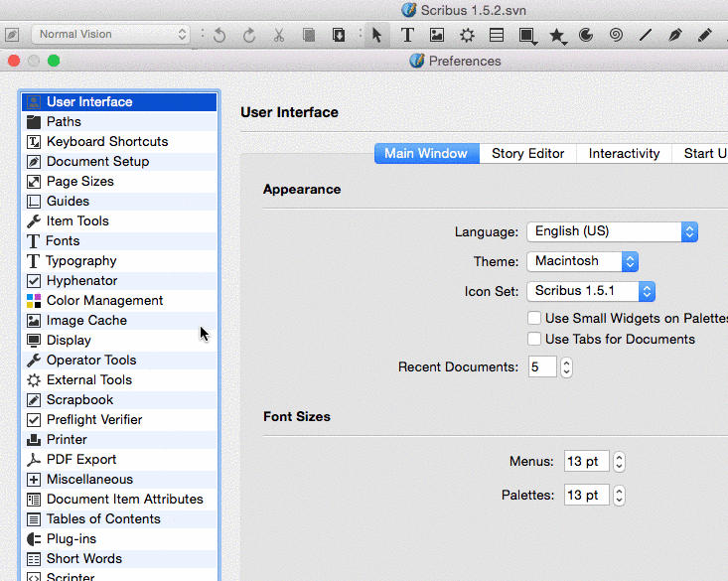Pick the Polygon star tool
Image resolution: width=728 pixels, height=581 pixels.
click(x=556, y=36)
